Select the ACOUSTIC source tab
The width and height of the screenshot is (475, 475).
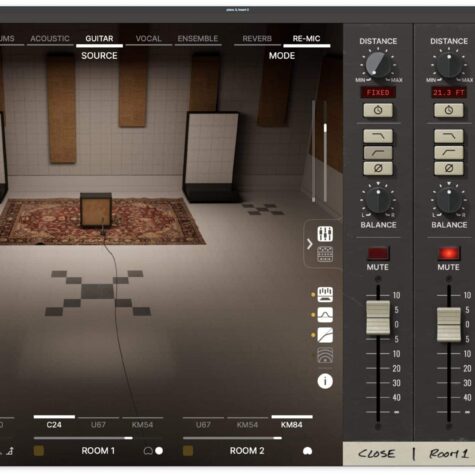[50, 39]
